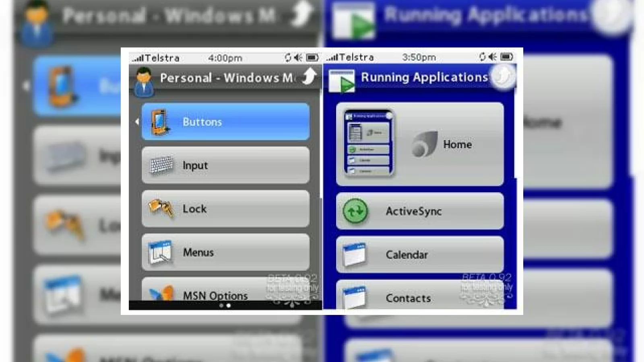Click battery icon in left phone status bar
Screen dimensions: 644x362
(x=312, y=58)
